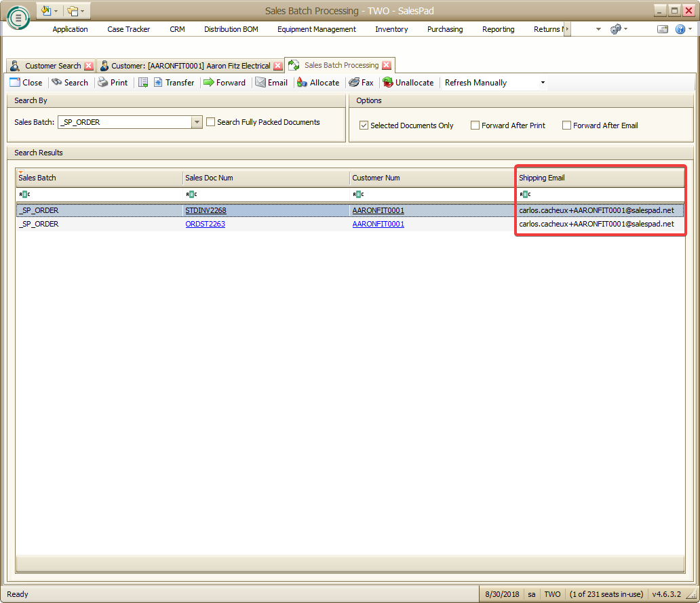This screenshot has height=603, width=700.
Task: Open the Refresh Manually dropdown
Action: click(x=543, y=83)
